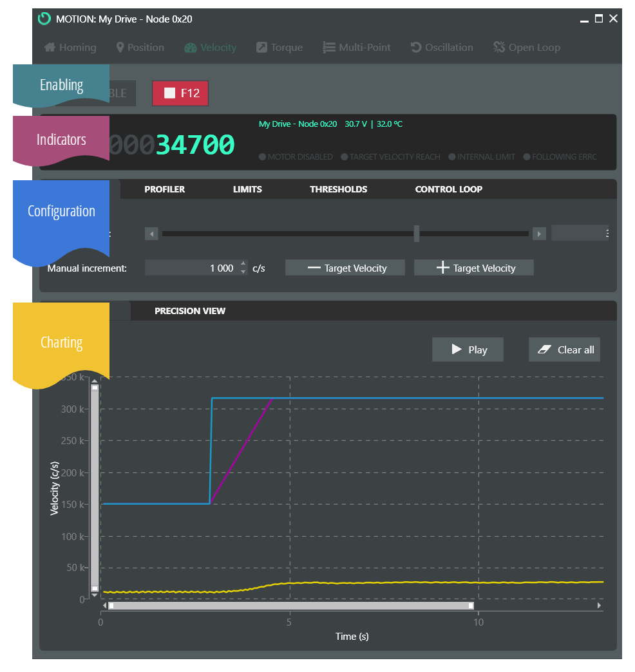Open the CONTROL LOOP tab
Viewport: 635px width, 672px height.
[448, 189]
